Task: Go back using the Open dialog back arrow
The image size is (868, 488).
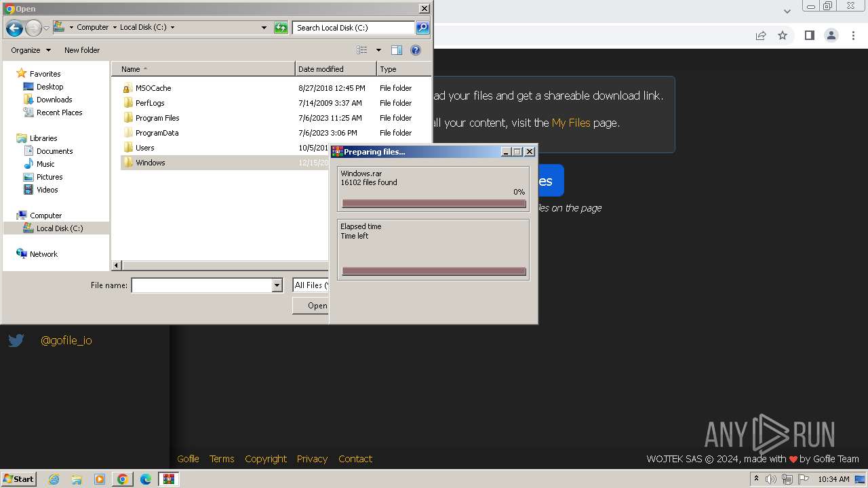Action: [x=14, y=28]
